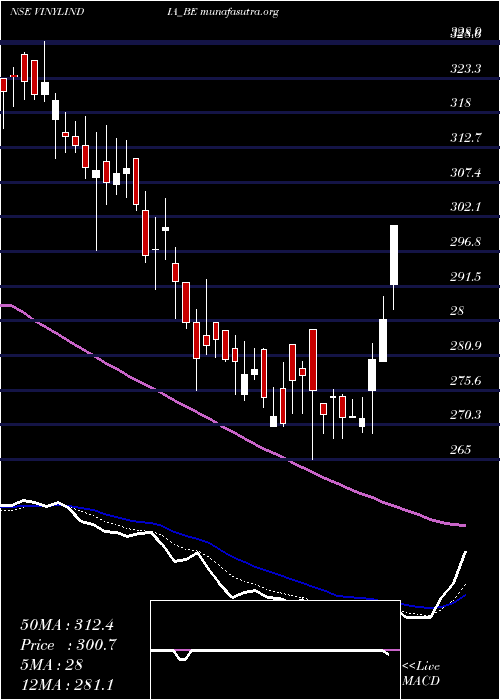Viewport: 500px width, 700px height.
Task: Click the 296.8 price axis label
Action: click(466, 242)
